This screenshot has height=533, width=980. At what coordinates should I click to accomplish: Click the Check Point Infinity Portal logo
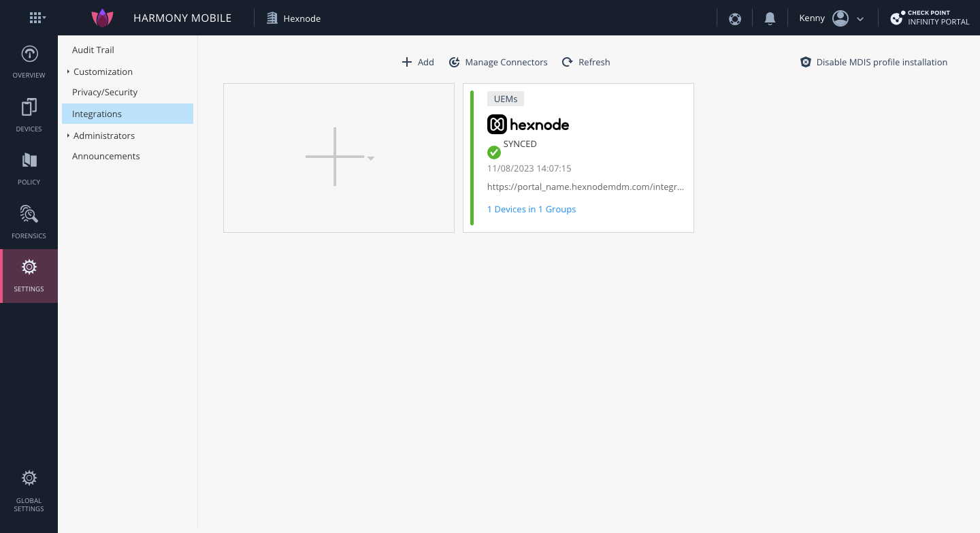[930, 18]
